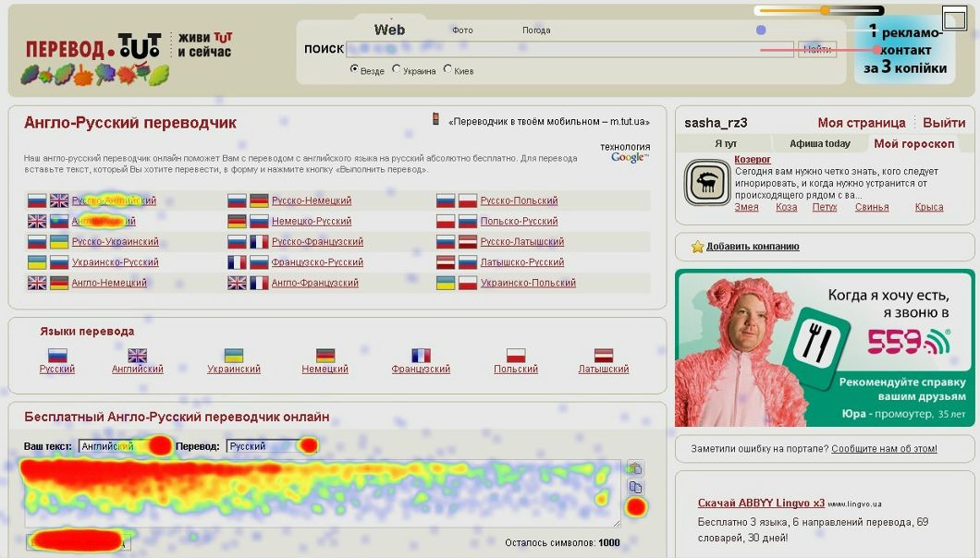Image resolution: width=980 pixels, height=558 pixels.
Task: Select the Украина search scope radio button
Action: coord(397,69)
